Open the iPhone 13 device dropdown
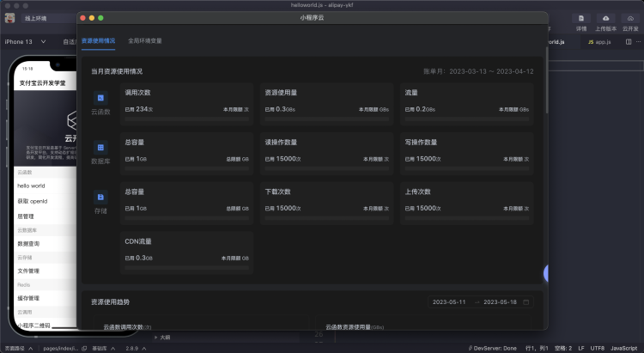This screenshot has width=644, height=353. pyautogui.click(x=25, y=41)
